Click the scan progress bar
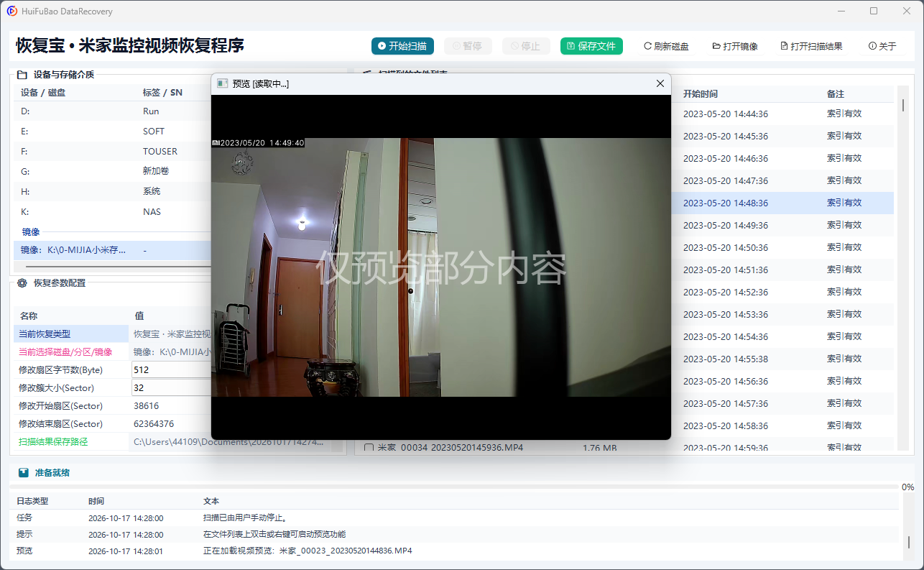924x570 pixels. pyautogui.click(x=456, y=487)
